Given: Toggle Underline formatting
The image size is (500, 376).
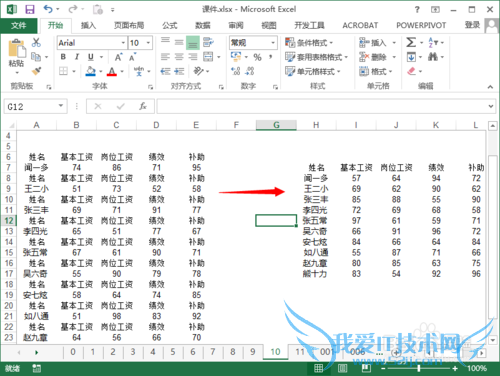Looking at the screenshot, I should [x=91, y=57].
